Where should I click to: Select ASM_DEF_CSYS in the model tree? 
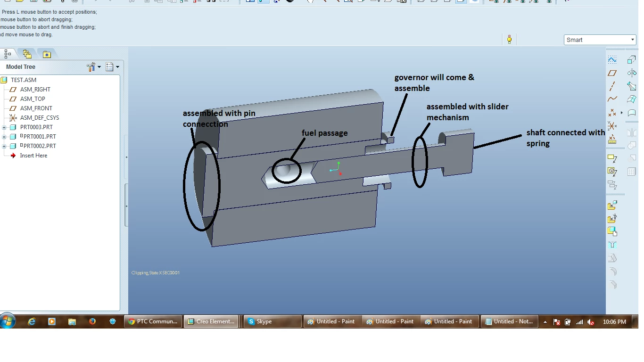(39, 118)
